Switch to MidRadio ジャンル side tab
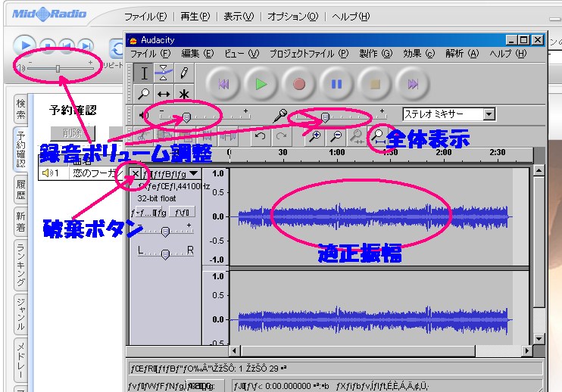The width and height of the screenshot is (562, 392). 20,314
